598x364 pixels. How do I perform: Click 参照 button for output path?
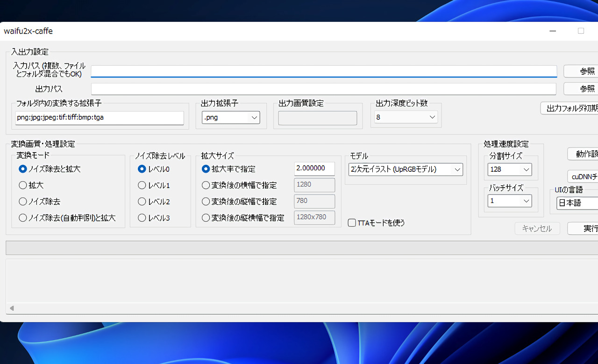(x=581, y=89)
